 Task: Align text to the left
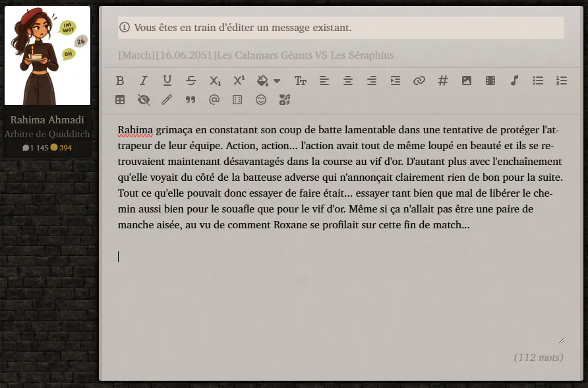[x=324, y=81]
